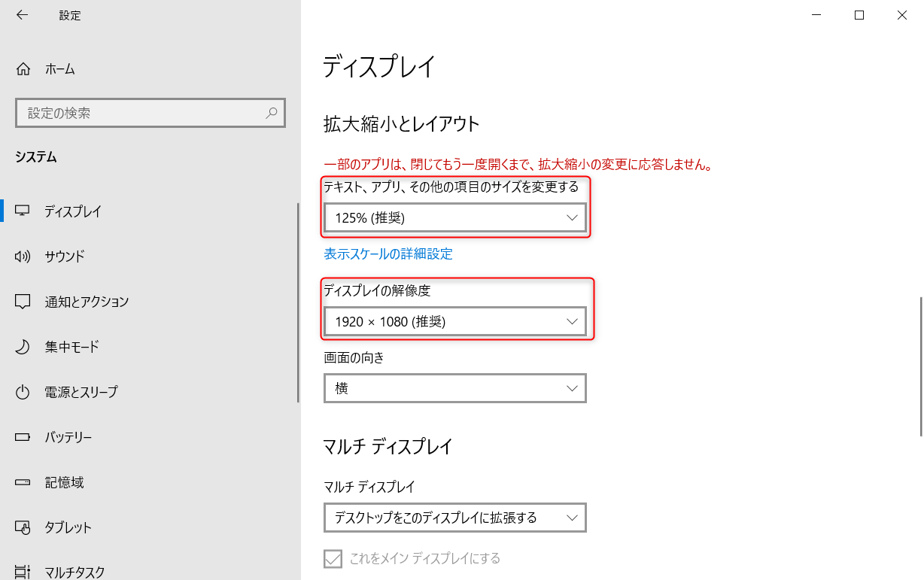
Task: Select the タブレット tablet icon
Action: [23, 527]
